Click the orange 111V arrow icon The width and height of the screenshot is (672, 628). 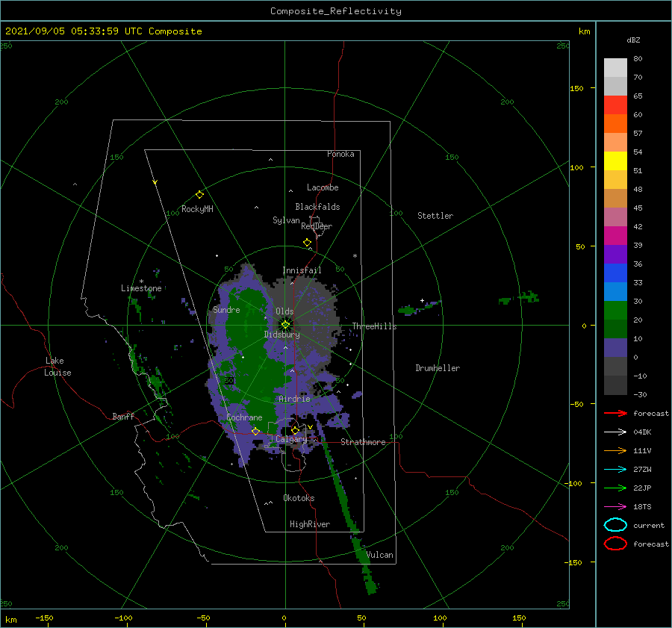(x=615, y=450)
